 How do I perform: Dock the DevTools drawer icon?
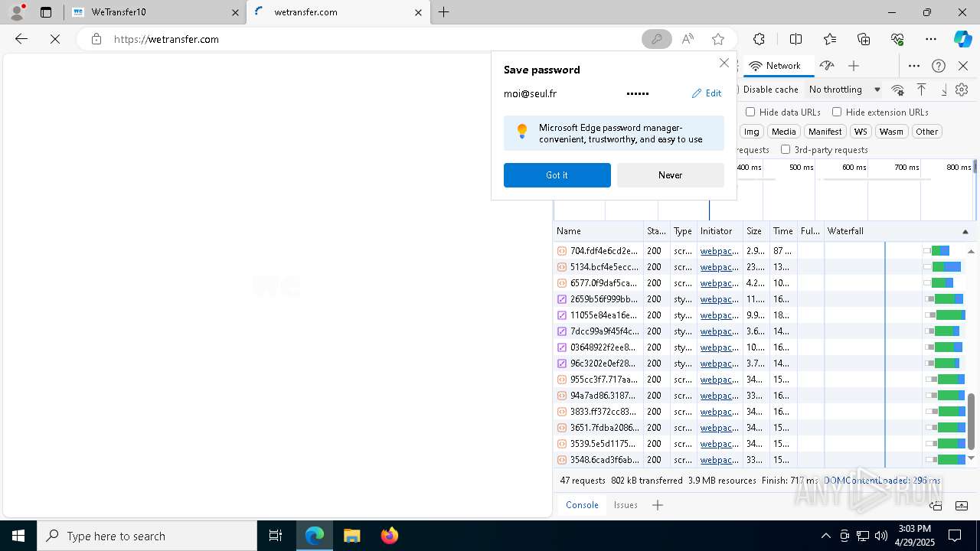(936, 505)
